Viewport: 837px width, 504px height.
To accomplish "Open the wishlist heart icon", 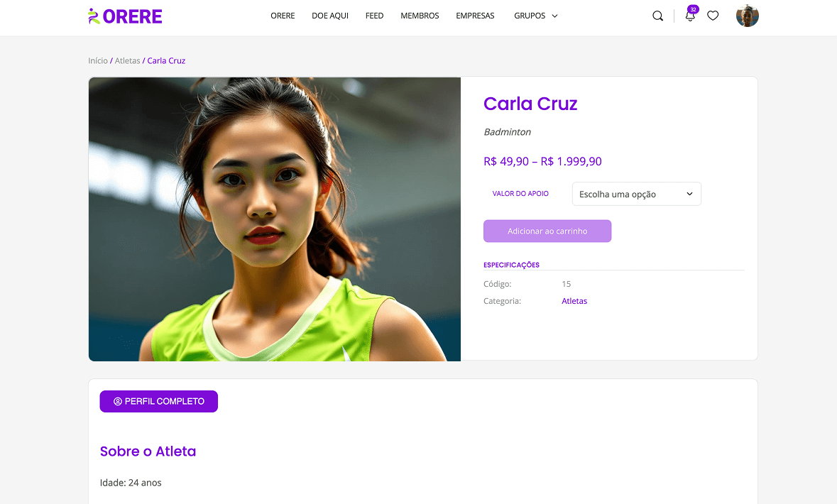I will (x=713, y=16).
